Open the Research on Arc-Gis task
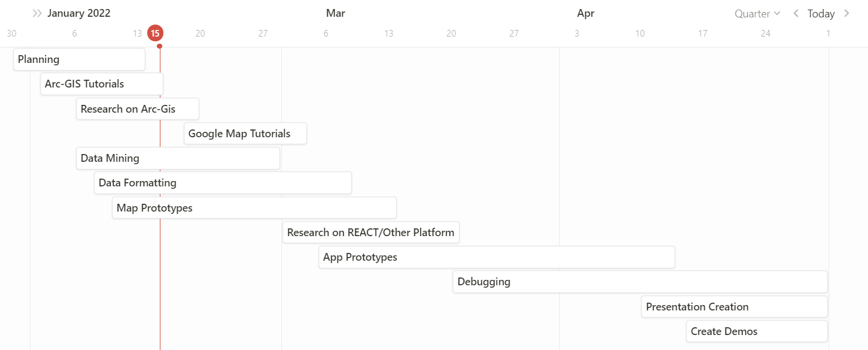This screenshot has width=868, height=350. 137,109
